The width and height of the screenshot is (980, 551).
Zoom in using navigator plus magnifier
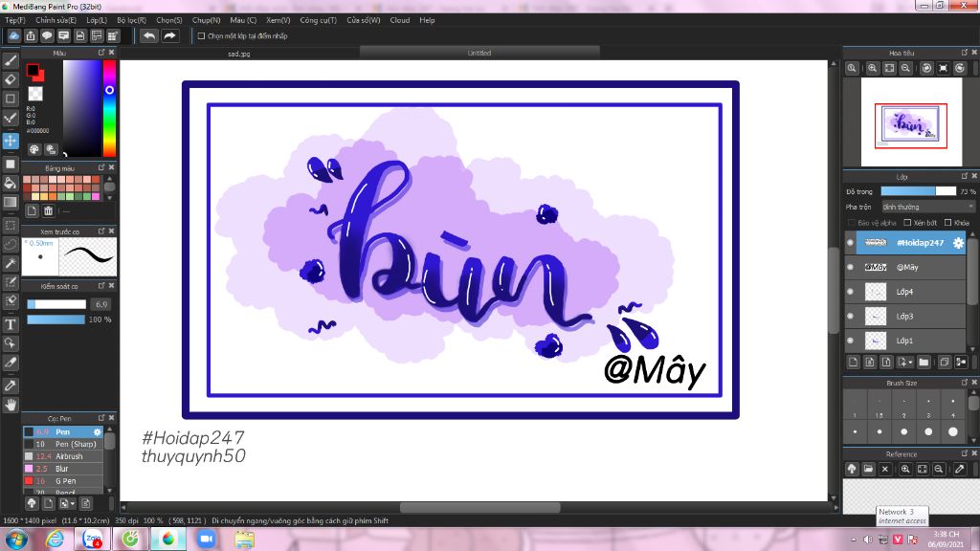tap(873, 68)
